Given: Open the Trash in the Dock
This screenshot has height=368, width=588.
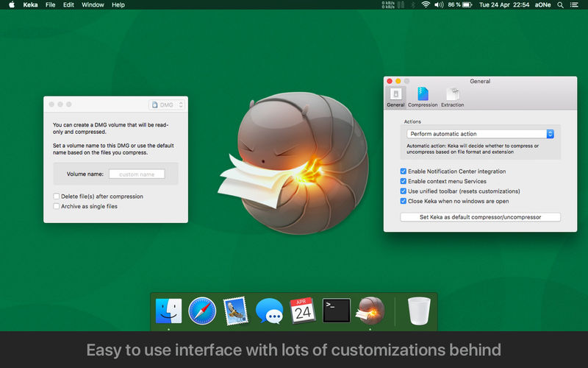Looking at the screenshot, I should tap(417, 311).
